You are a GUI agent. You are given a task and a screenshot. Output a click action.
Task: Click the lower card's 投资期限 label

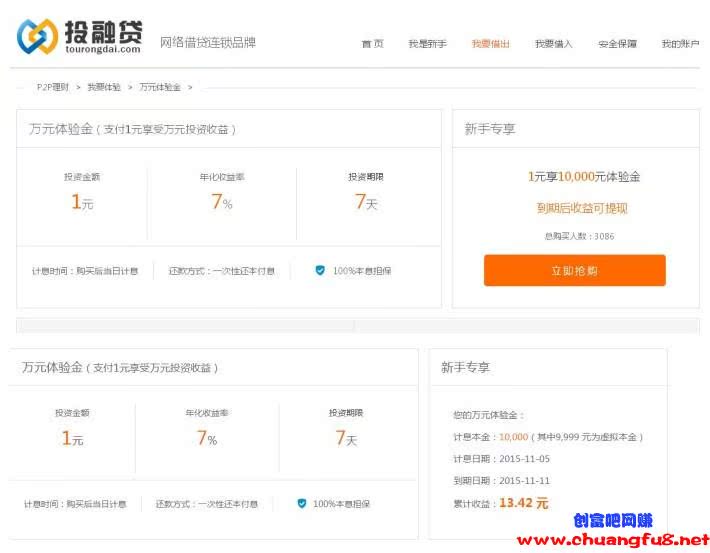[346, 413]
